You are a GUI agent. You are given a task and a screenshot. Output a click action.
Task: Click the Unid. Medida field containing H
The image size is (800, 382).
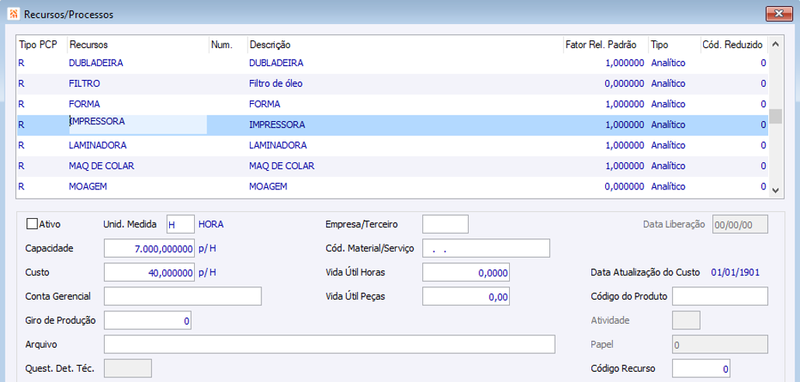tap(181, 224)
